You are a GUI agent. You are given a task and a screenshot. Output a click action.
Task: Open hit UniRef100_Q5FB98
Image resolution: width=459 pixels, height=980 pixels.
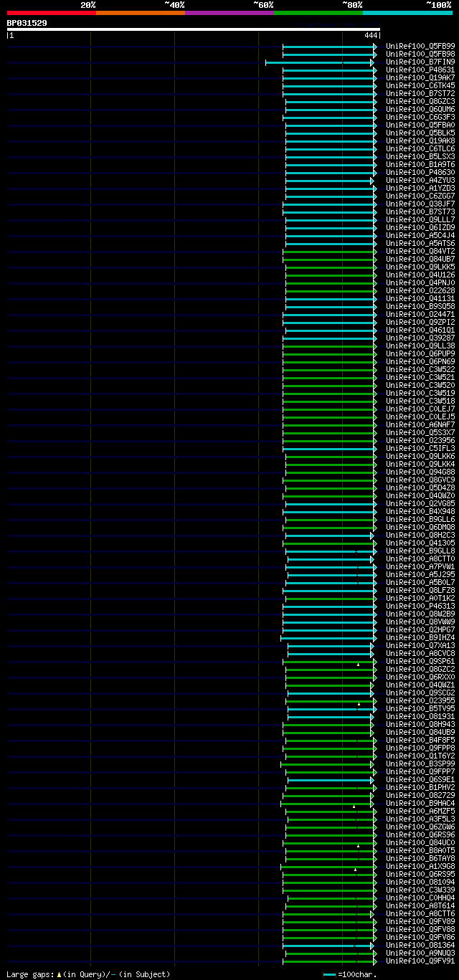click(x=420, y=54)
